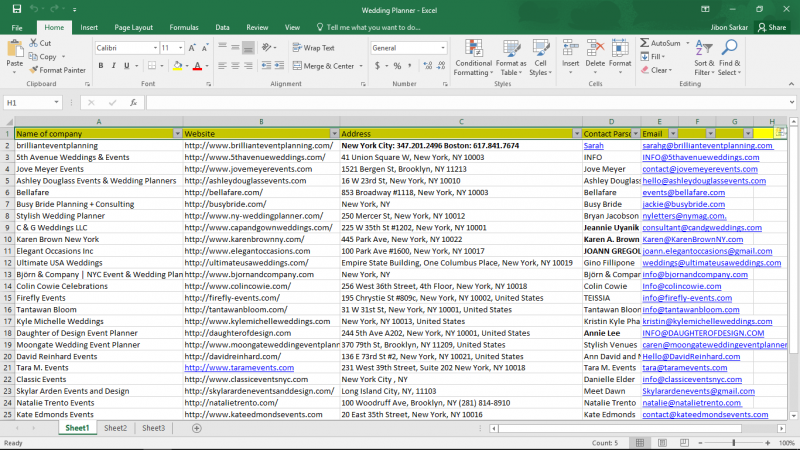Toggle Underline formatting
The height and width of the screenshot is (450, 800).
point(127,66)
